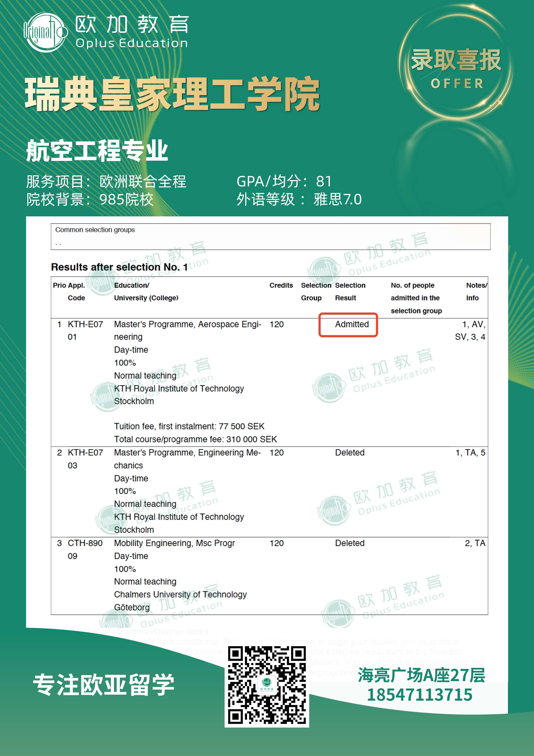Click the 外语等级: 雅思7.0 text

[x=299, y=200]
